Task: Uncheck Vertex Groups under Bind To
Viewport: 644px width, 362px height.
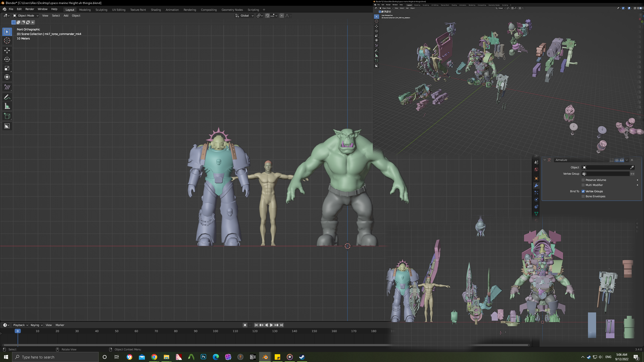Action: tap(583, 191)
